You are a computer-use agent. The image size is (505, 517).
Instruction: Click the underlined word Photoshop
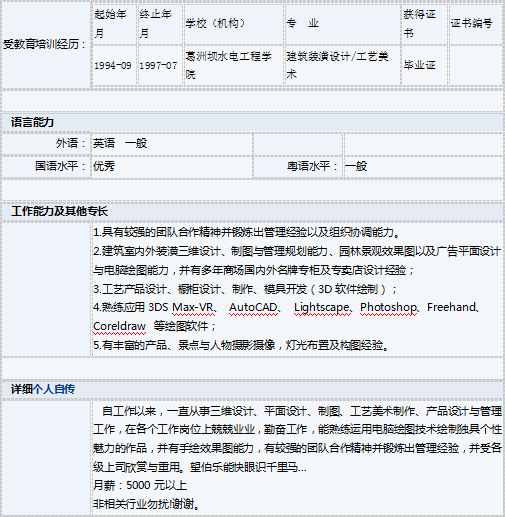pyautogui.click(x=388, y=307)
